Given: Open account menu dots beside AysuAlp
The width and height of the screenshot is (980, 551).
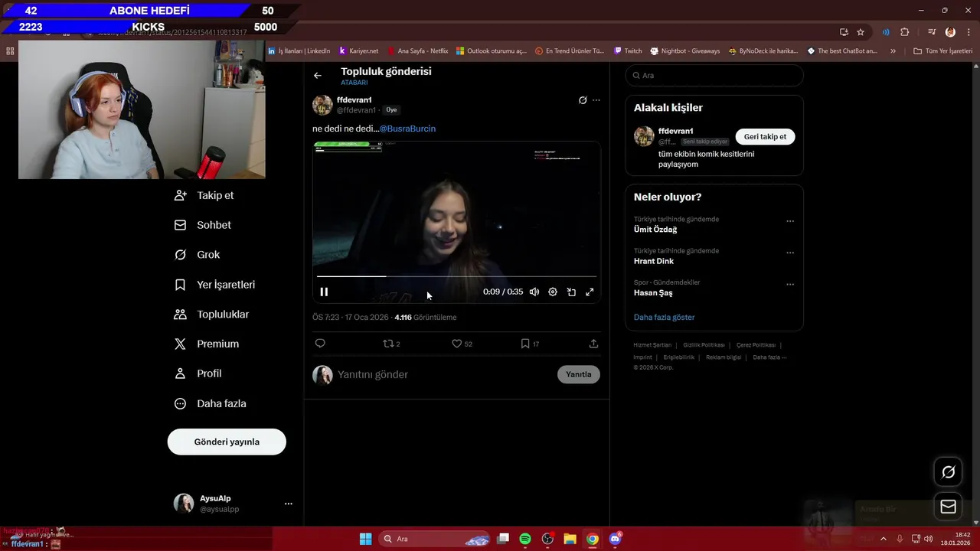Looking at the screenshot, I should point(289,504).
